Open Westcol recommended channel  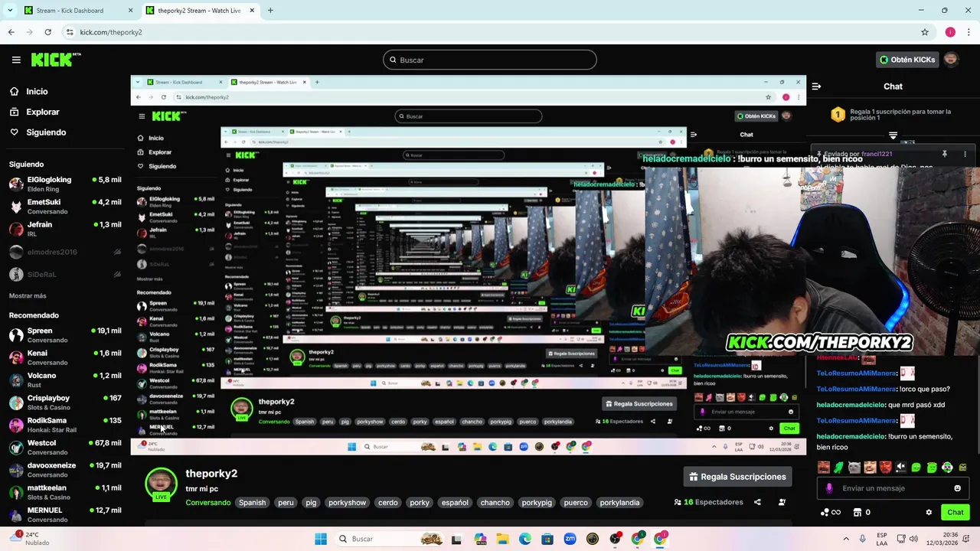pos(65,447)
